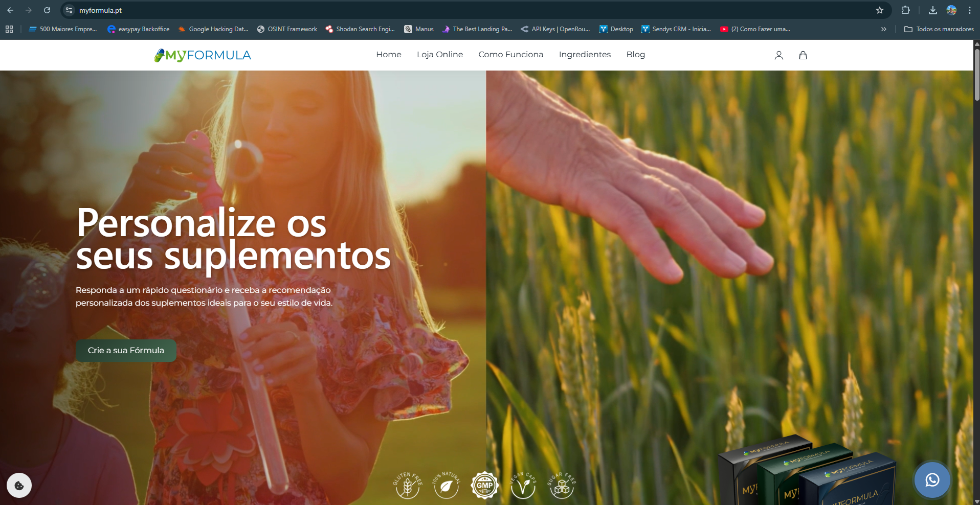Open the OSINT Framework bookmark
This screenshot has width=980, height=505.
[x=287, y=29]
